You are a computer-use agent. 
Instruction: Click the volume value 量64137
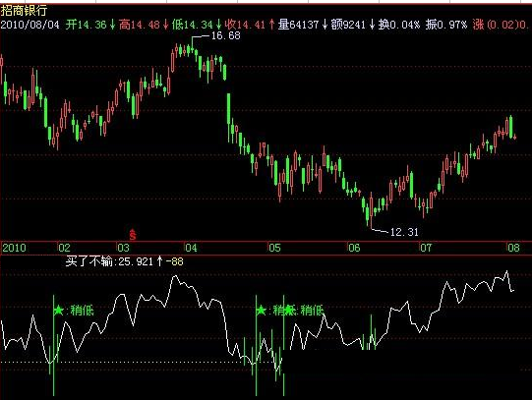pyautogui.click(x=299, y=25)
